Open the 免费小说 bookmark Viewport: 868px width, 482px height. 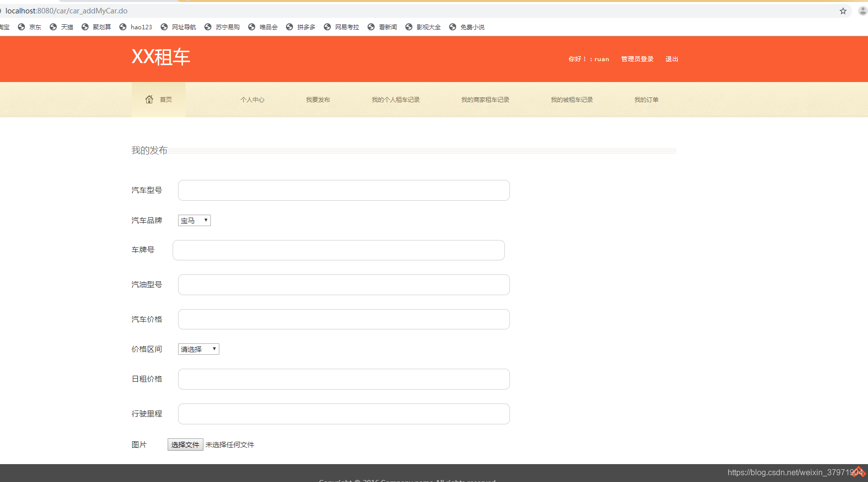pyautogui.click(x=467, y=27)
